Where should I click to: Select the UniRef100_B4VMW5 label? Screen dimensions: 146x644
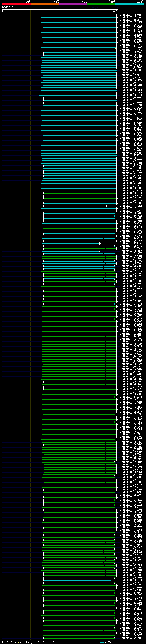(x=131, y=58)
